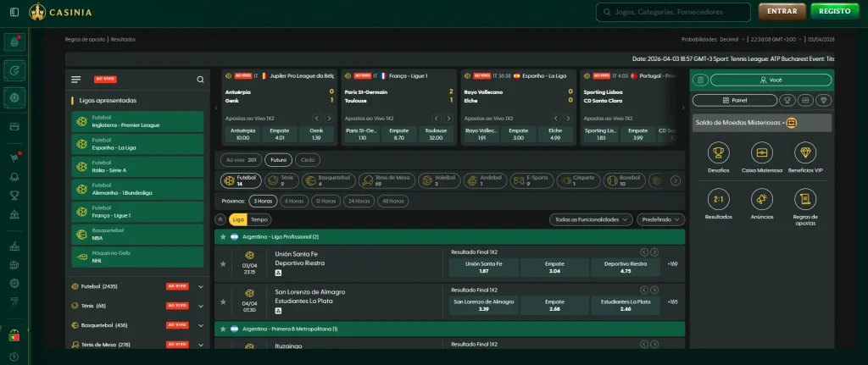868x365 pixels.
Task: Open the Todas as Funcionalidades dropdown
Action: click(591, 219)
